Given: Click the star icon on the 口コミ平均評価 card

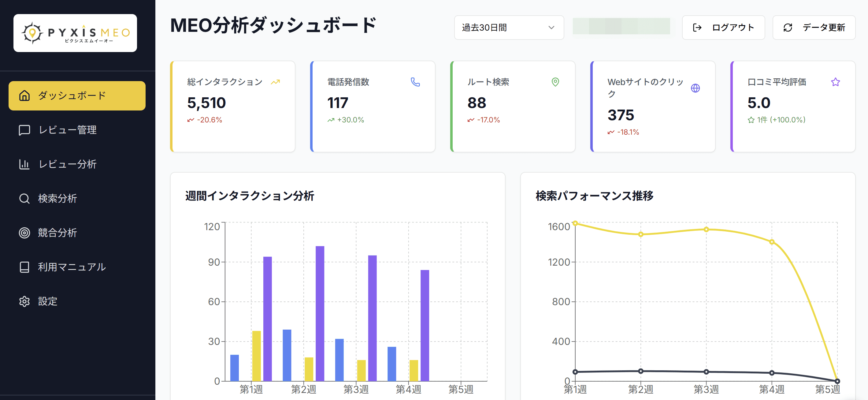Looking at the screenshot, I should [835, 82].
